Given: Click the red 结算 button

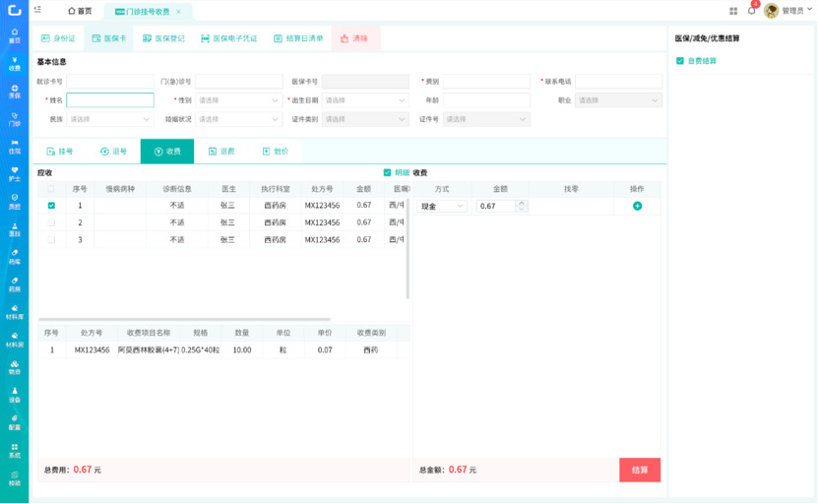Looking at the screenshot, I should 639,470.
